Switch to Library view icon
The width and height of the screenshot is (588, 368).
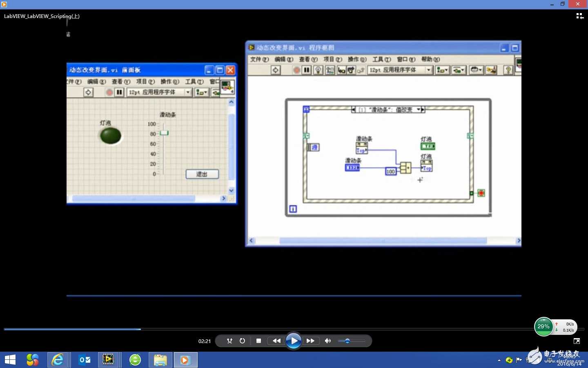[x=580, y=16]
